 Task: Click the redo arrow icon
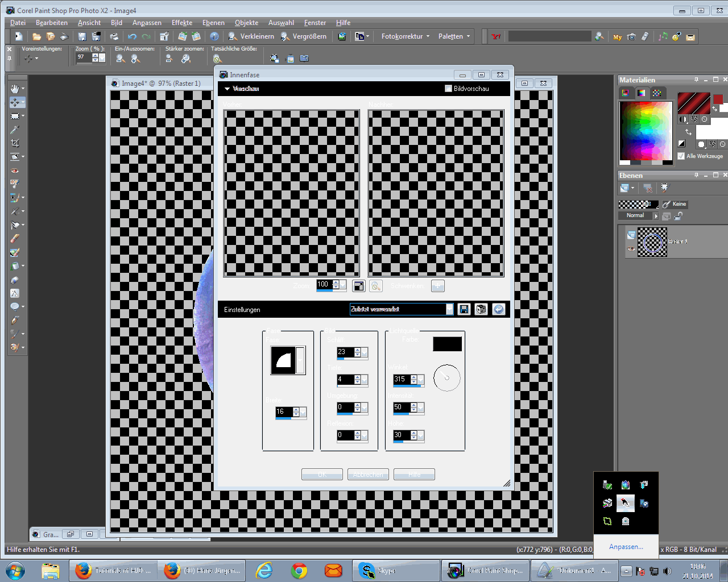click(x=146, y=36)
